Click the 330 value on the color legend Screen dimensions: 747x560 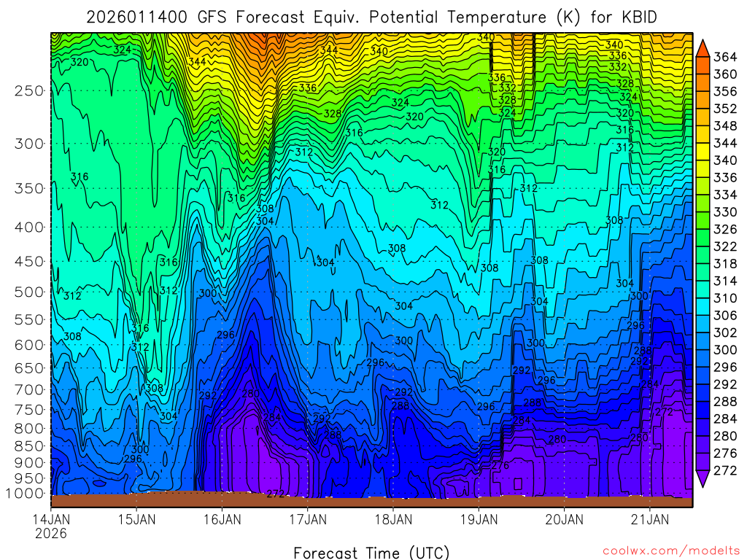click(725, 212)
